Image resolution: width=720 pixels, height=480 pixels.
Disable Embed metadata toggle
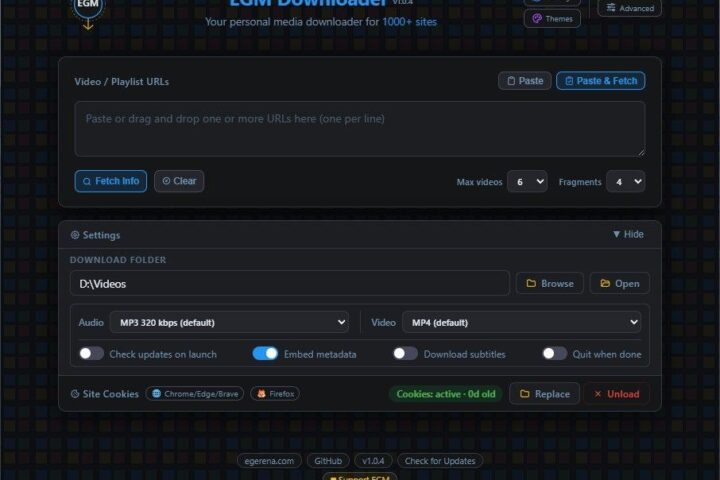(x=265, y=354)
